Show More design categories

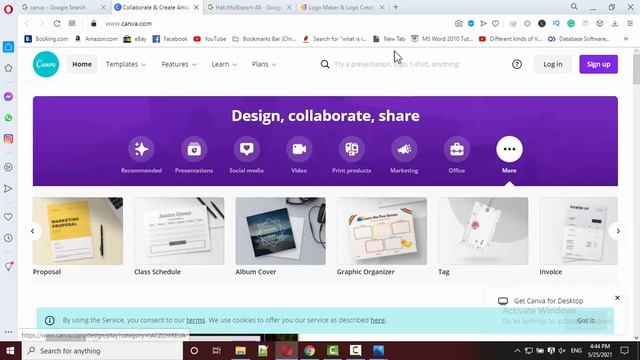coord(509,149)
